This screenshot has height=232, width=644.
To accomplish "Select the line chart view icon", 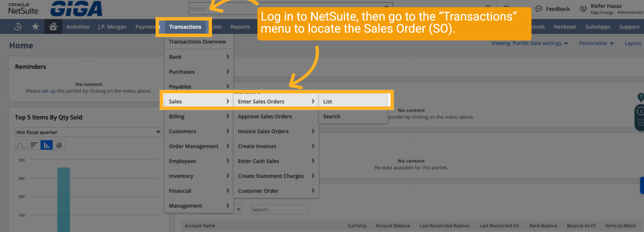I will [x=21, y=145].
